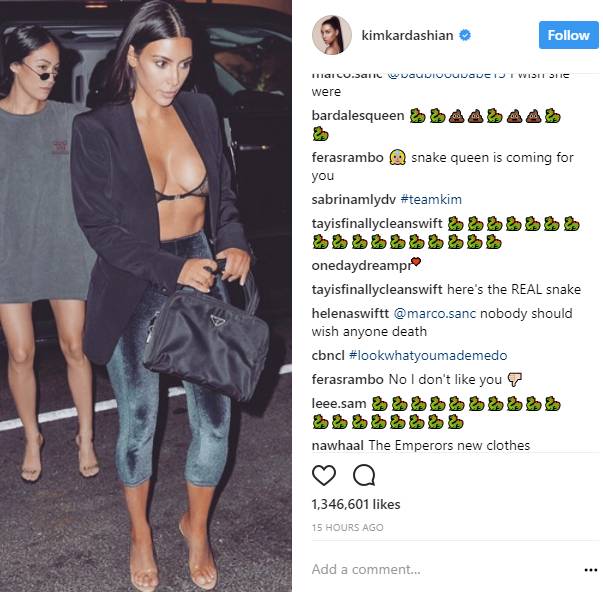
Task: Open nawhaal's profile
Action: click(x=337, y=445)
